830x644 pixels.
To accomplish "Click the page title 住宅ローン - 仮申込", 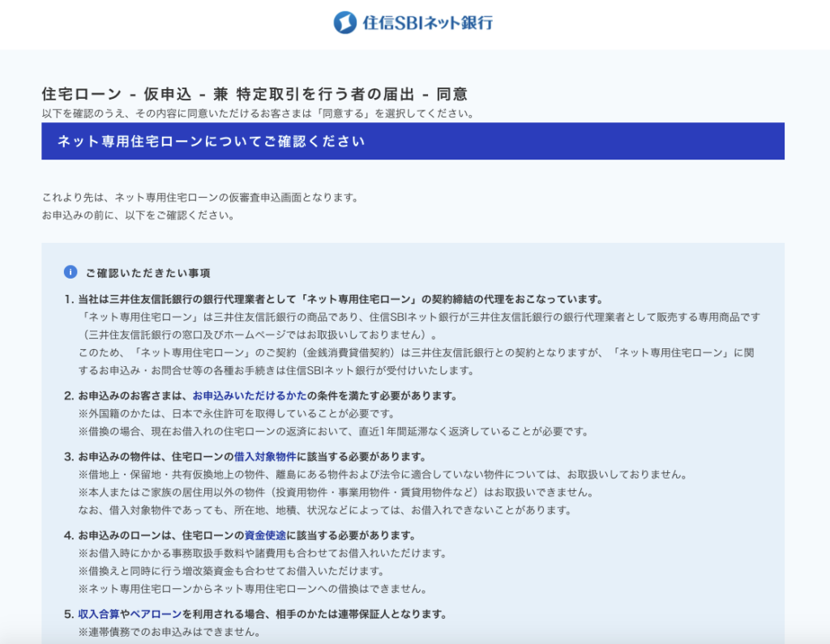I will [x=254, y=94].
